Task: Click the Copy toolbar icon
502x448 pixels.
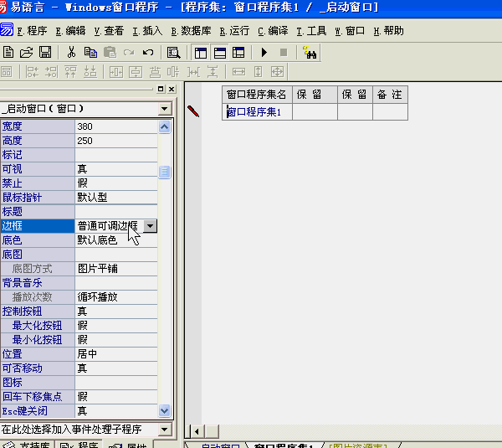Action: 90,52
